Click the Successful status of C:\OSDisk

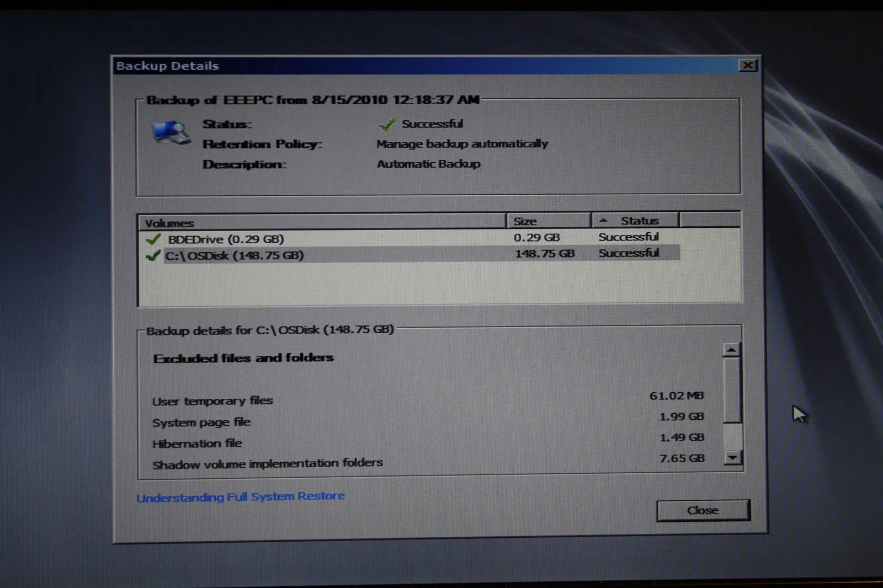[629, 253]
